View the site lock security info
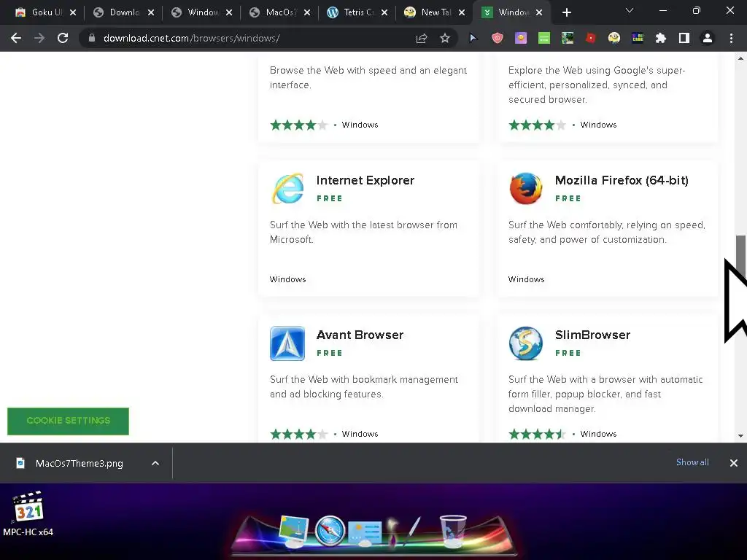 click(91, 38)
